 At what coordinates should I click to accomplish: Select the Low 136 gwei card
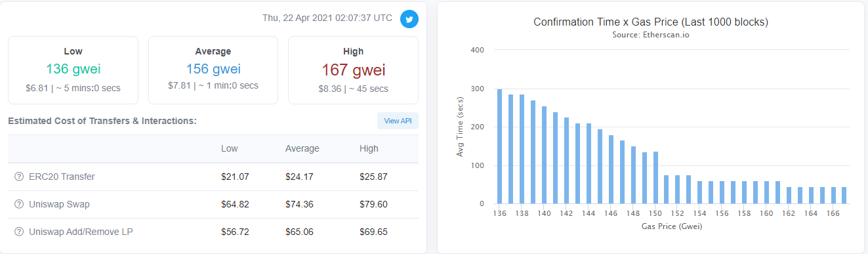pos(73,70)
